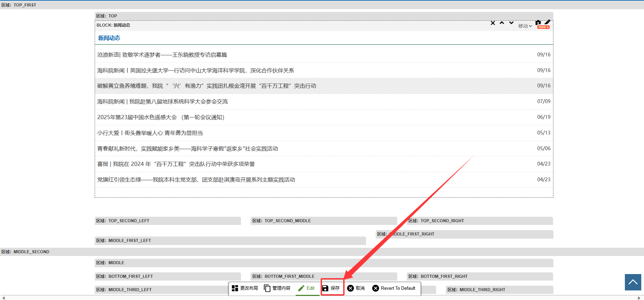Image resolution: width=644 pixels, height=300 pixels.
Task: Select the TOP_SECOND_MIDDLE region bar
Action: 323,221
